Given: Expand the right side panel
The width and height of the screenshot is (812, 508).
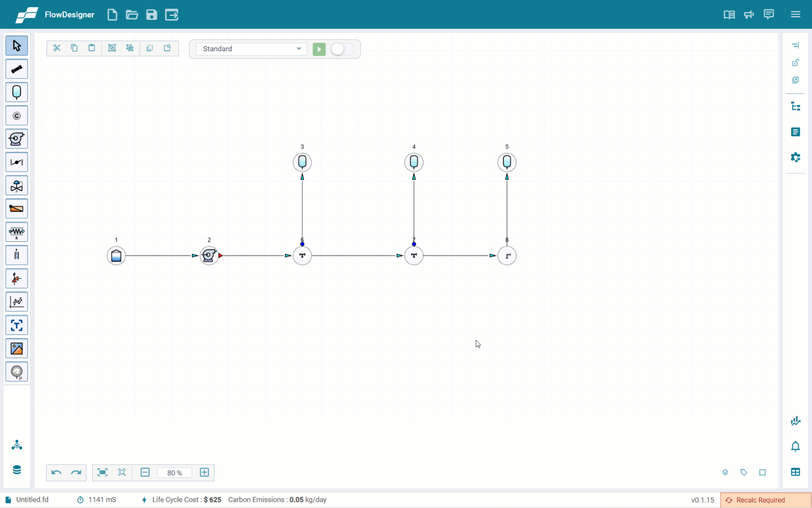Looking at the screenshot, I should [x=795, y=46].
